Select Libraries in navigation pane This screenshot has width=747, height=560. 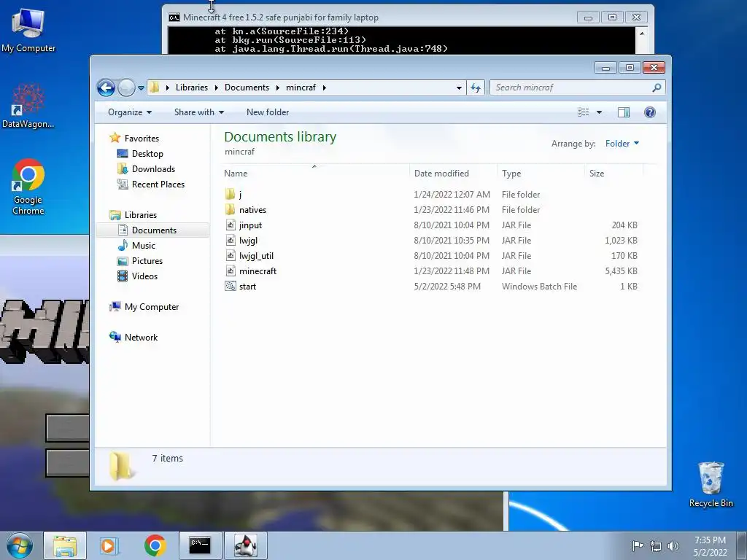tap(141, 215)
